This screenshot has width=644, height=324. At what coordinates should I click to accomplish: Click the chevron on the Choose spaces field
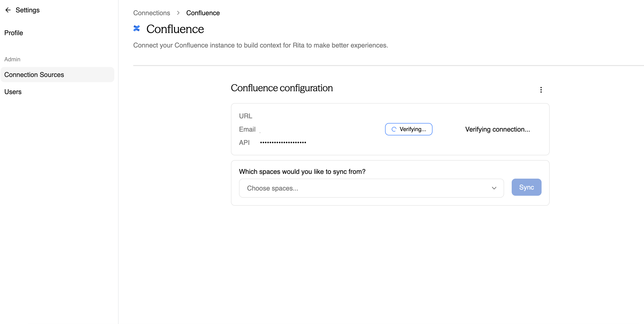(x=494, y=188)
